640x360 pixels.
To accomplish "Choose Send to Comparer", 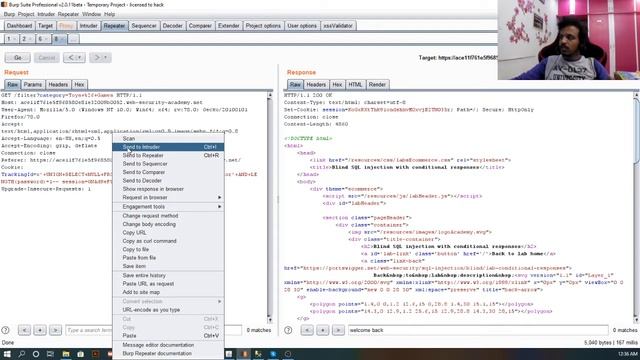I will click(168, 172).
